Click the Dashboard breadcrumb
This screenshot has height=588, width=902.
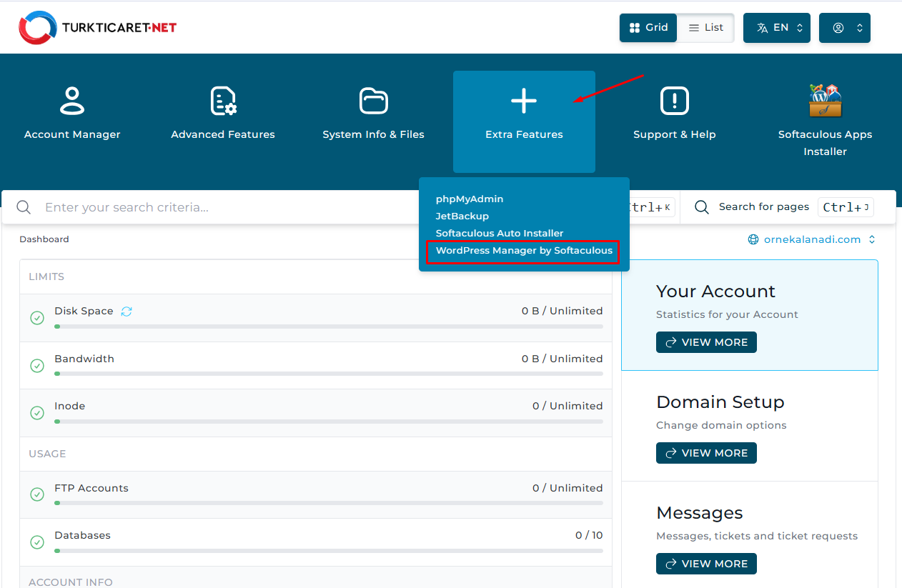coord(44,239)
